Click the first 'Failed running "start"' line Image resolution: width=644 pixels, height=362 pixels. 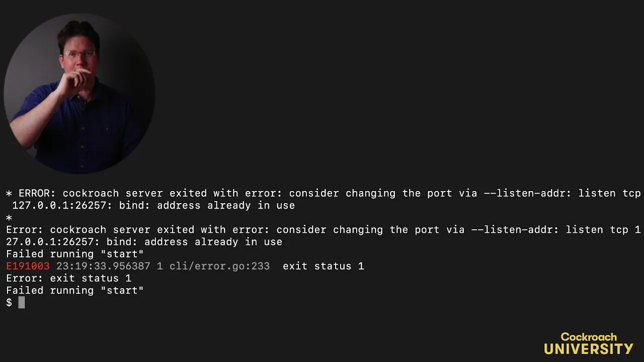coord(75,254)
